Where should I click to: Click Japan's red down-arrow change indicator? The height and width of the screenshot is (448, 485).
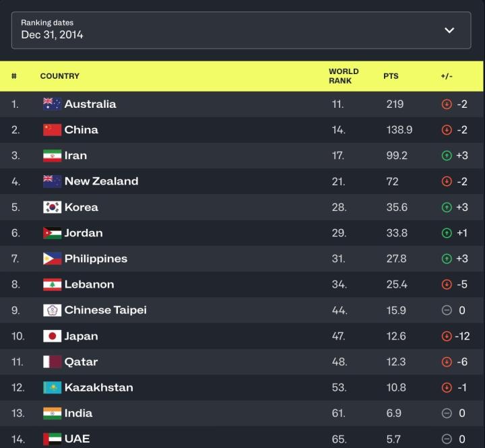pyautogui.click(x=446, y=336)
